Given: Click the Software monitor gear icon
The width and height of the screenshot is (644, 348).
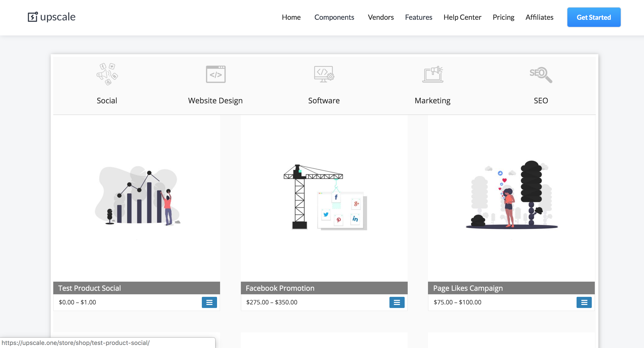Looking at the screenshot, I should coord(324,74).
